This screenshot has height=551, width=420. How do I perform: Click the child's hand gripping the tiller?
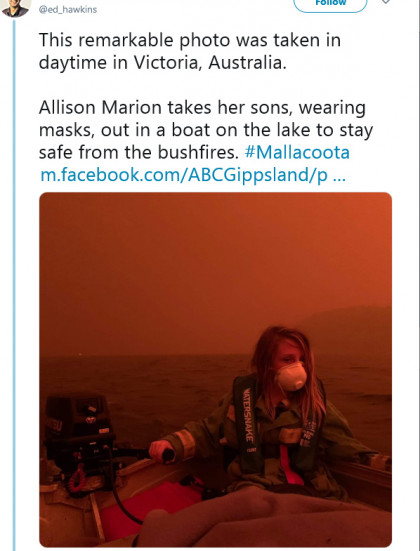pos(160,451)
